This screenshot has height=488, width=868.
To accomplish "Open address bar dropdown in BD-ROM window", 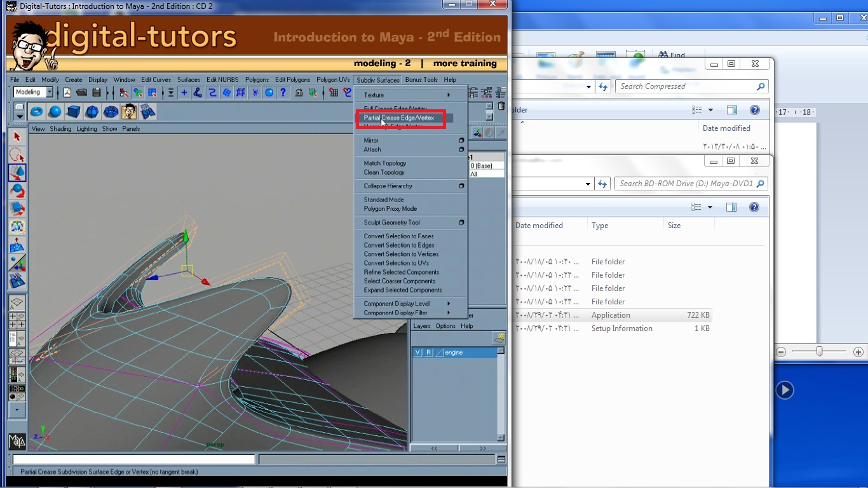I will 588,184.
